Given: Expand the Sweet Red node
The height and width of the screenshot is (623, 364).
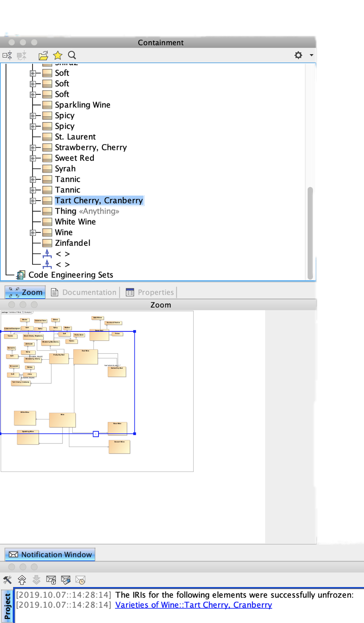Looking at the screenshot, I should click(x=33, y=158).
